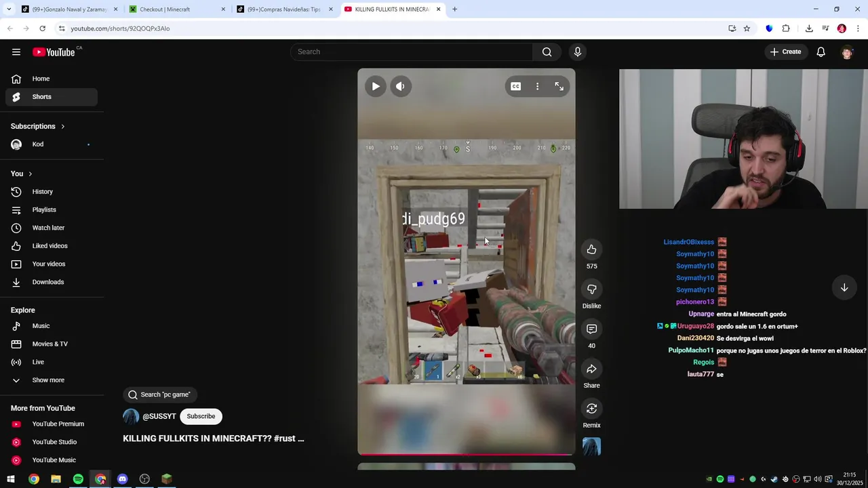Viewport: 868px width, 488px height.
Task: Bookmark this page with star
Action: tap(747, 28)
